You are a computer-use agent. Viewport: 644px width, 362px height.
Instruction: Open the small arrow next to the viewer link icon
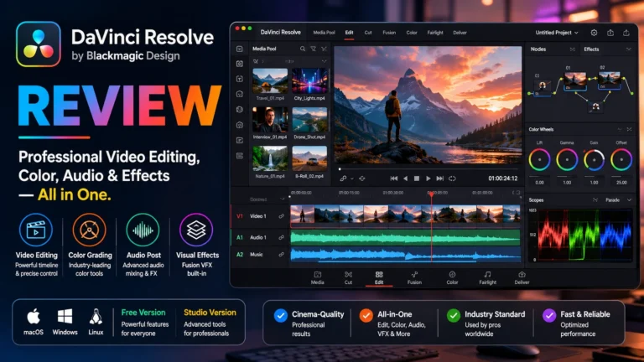click(352, 178)
